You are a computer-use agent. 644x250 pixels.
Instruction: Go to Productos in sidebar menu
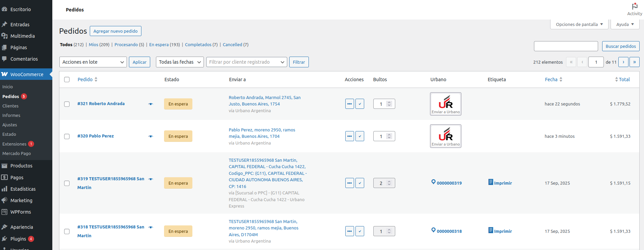point(21,166)
